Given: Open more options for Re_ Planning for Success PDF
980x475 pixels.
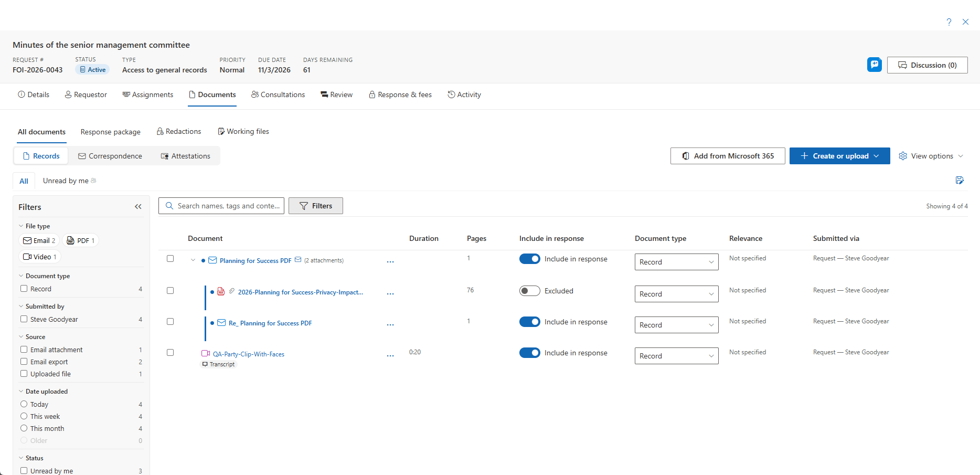Looking at the screenshot, I should click(390, 324).
